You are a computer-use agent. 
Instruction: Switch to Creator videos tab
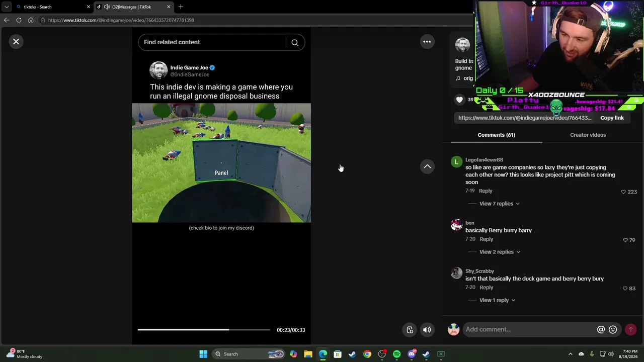pos(588,135)
